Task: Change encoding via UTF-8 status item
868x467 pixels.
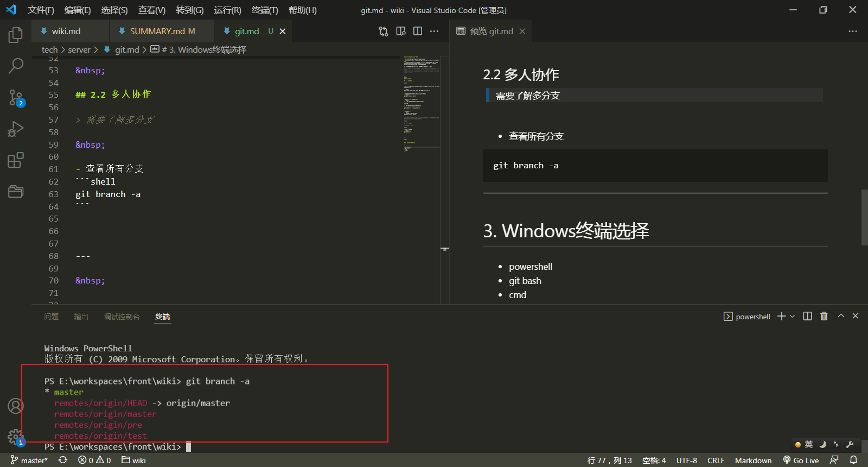Action: [687, 460]
